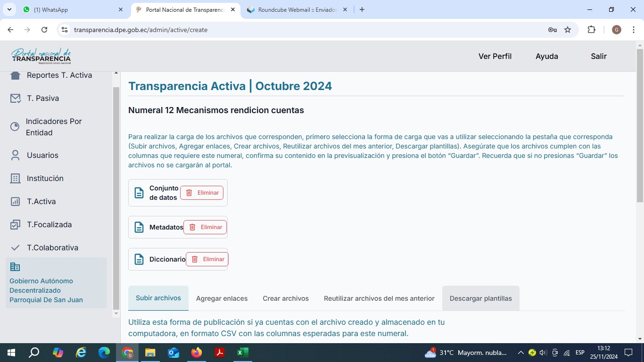Delete the Metadatos file with Eliminar
The width and height of the screenshot is (644, 362).
(205, 227)
